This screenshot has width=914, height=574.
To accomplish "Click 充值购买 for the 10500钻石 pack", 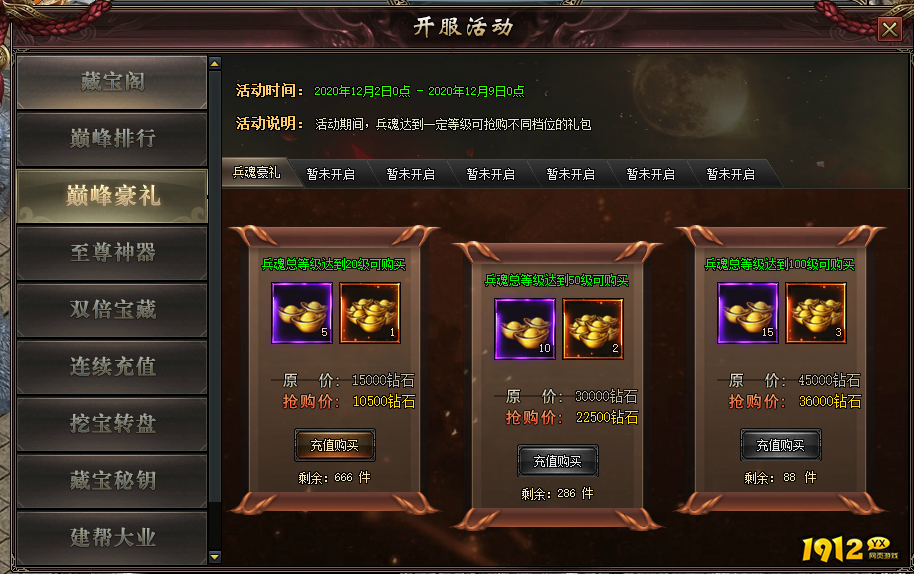I will (x=335, y=445).
